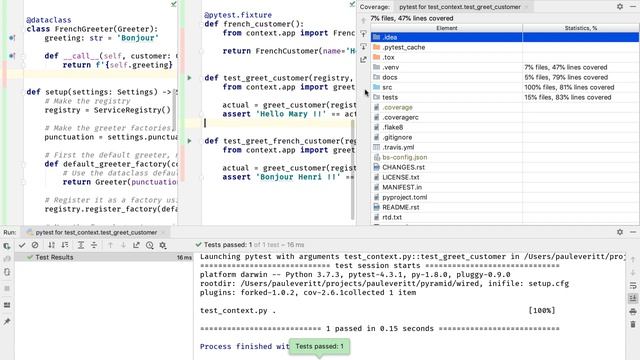Select CHANGES.rst file row
Screen dimensions: 640x360
point(505,167)
